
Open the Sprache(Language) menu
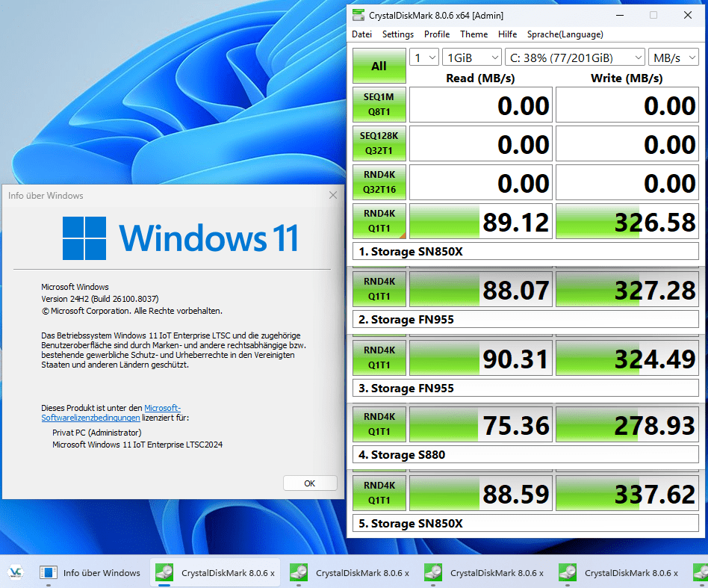pyautogui.click(x=565, y=34)
